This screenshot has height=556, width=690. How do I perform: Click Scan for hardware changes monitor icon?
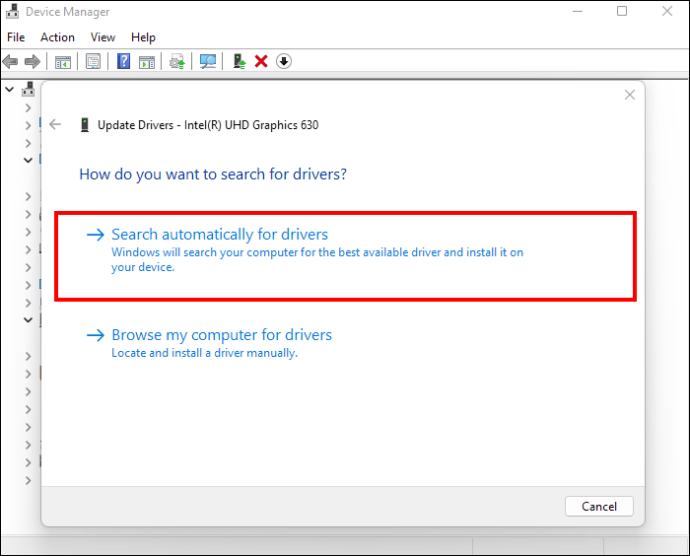click(208, 62)
